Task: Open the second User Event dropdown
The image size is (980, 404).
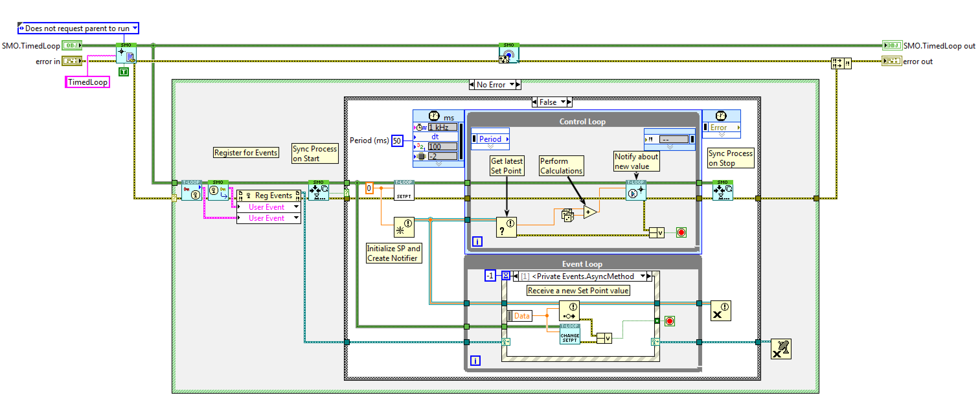Action: (296, 218)
